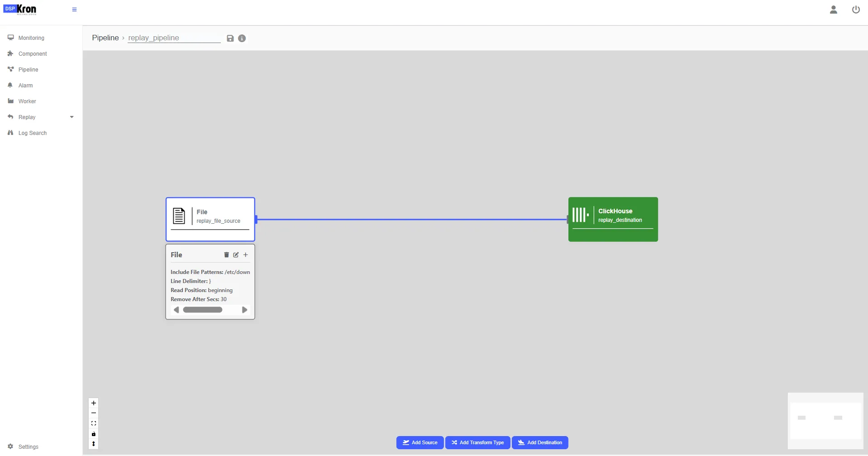
Task: Click the power logout icon
Action: click(856, 10)
